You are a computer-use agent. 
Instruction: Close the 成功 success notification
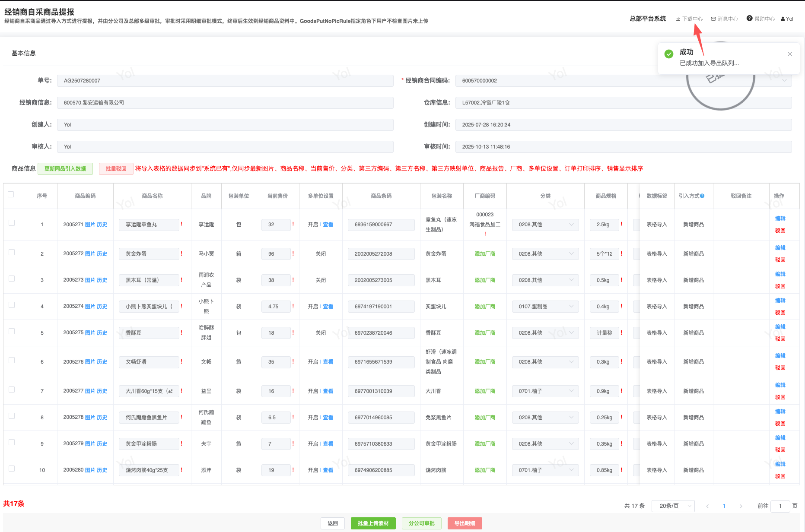click(789, 54)
